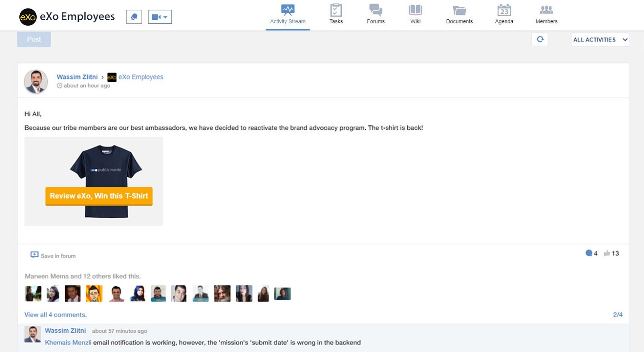Switch to the Activity Stream tab
The height and width of the screenshot is (352, 644).
[288, 15]
